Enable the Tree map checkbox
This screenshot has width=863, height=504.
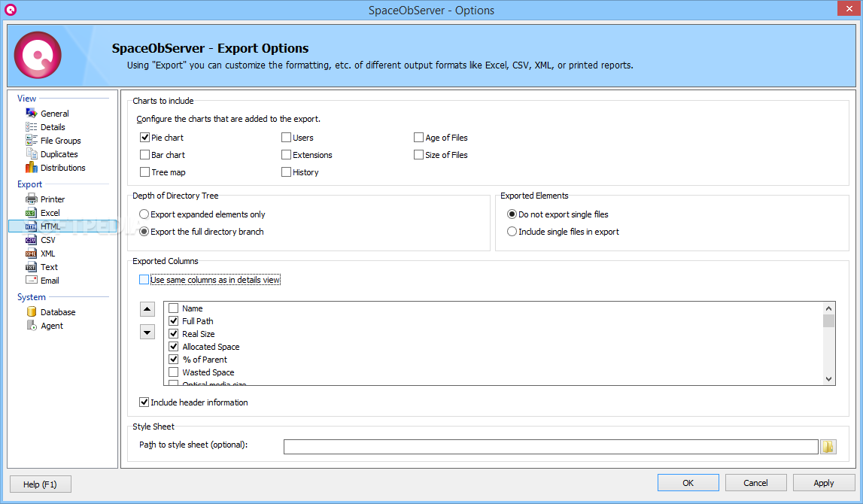(144, 172)
